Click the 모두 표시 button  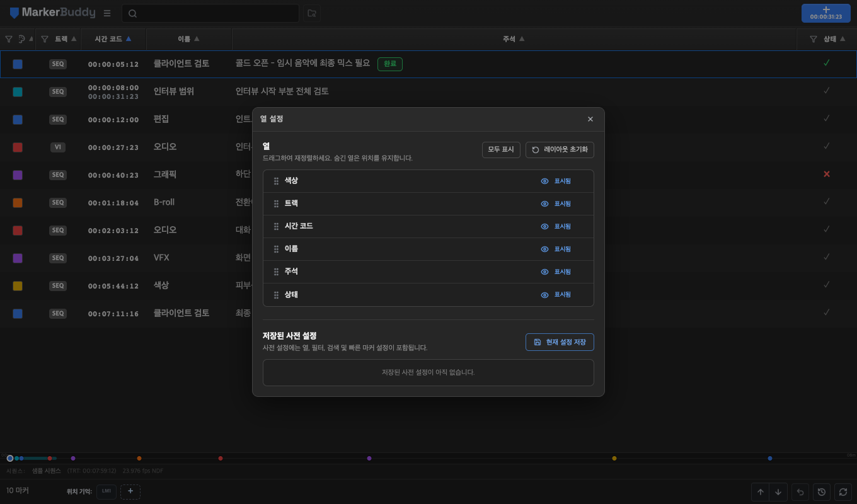(501, 150)
